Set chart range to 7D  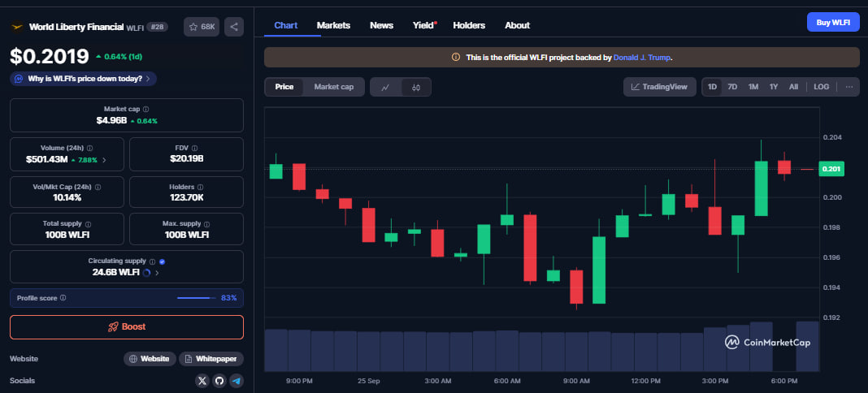pos(732,87)
